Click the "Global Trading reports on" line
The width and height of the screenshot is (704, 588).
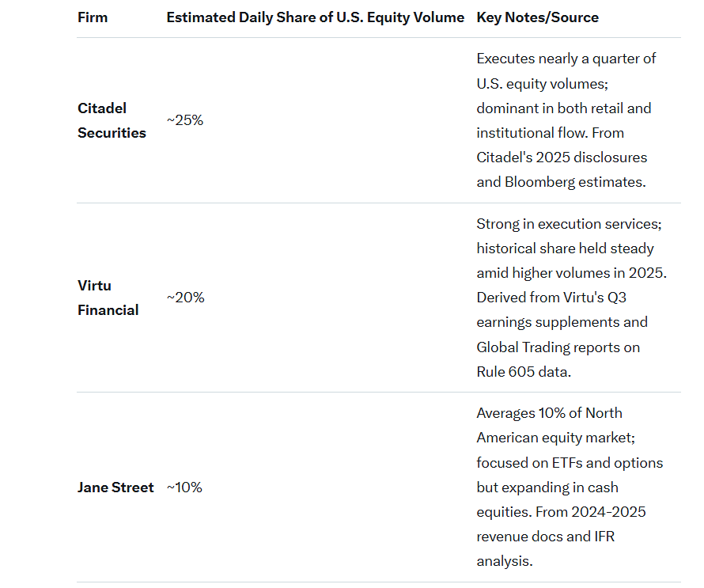point(558,347)
